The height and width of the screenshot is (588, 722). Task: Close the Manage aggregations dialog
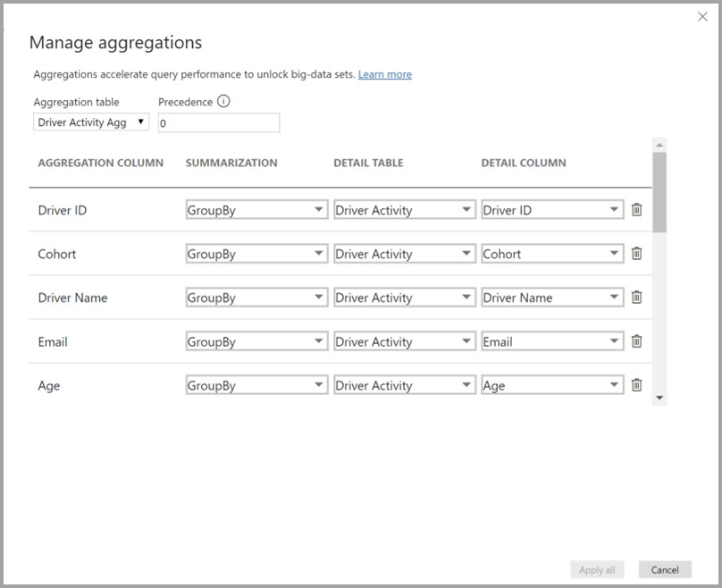[x=702, y=16]
